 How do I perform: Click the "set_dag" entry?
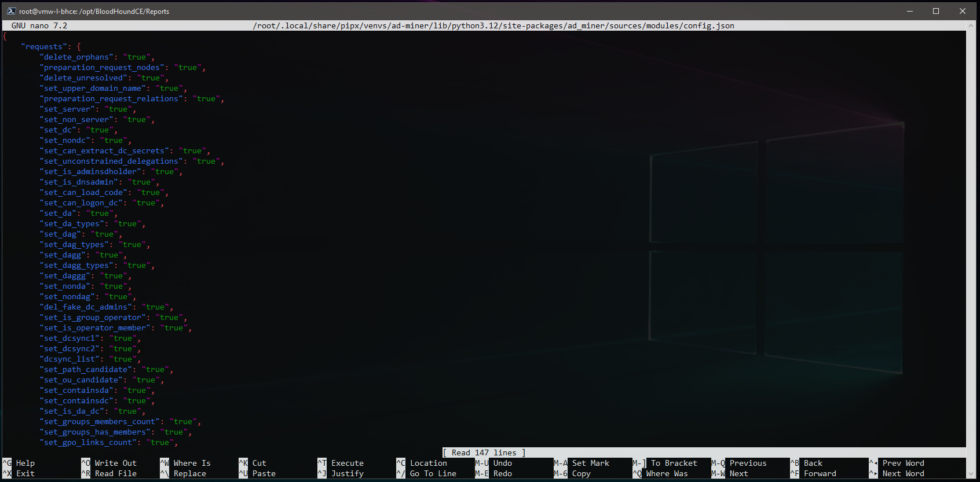click(x=81, y=234)
